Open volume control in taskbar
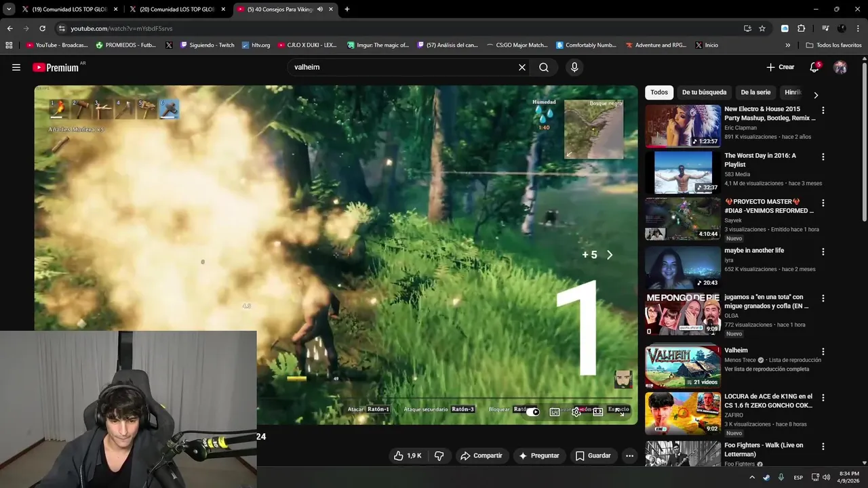This screenshot has height=488, width=868. [x=826, y=477]
